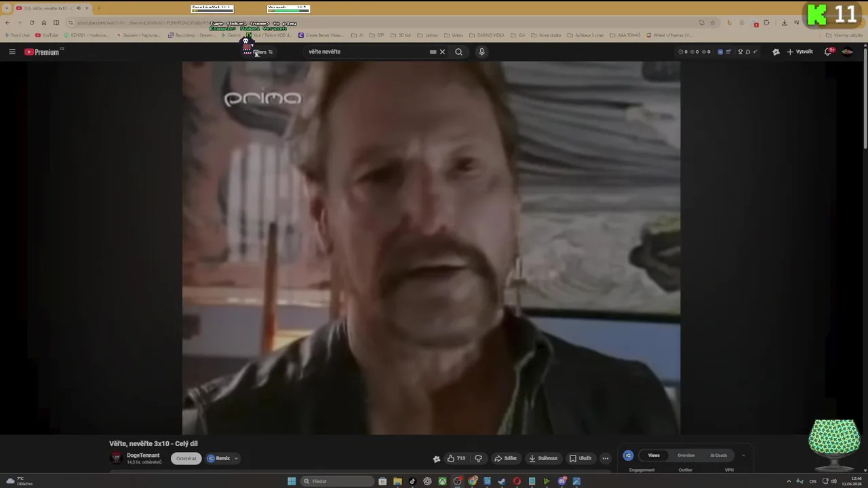Image resolution: width=868 pixels, height=488 pixels.
Task: Open the account avatar menu
Action: pos(847,52)
